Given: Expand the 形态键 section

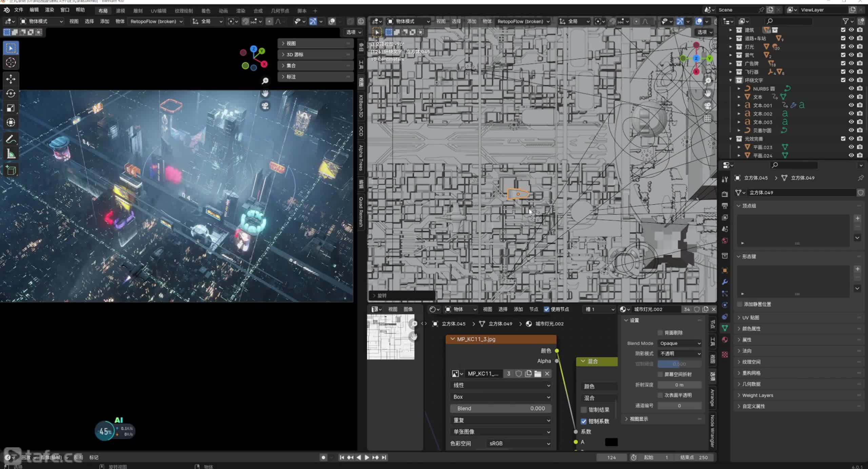Looking at the screenshot, I should click(x=749, y=256).
